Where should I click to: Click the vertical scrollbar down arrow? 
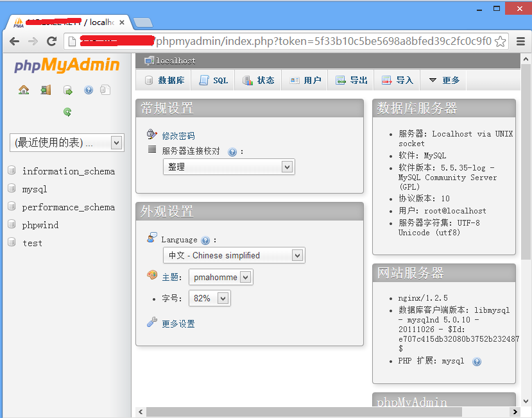526,401
